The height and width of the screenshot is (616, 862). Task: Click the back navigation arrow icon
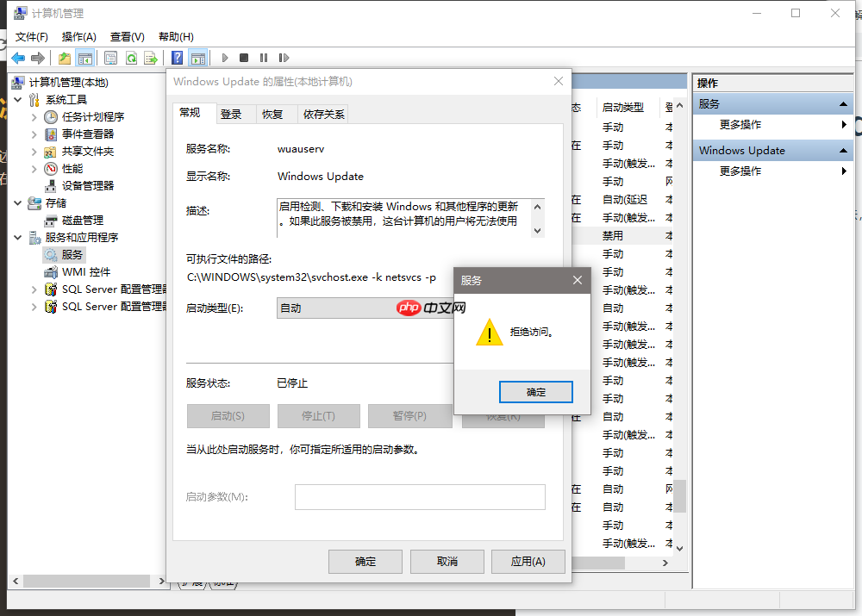pyautogui.click(x=18, y=58)
